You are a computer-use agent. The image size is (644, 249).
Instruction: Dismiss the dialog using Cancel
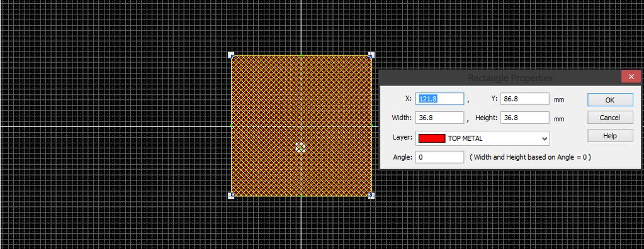point(610,118)
